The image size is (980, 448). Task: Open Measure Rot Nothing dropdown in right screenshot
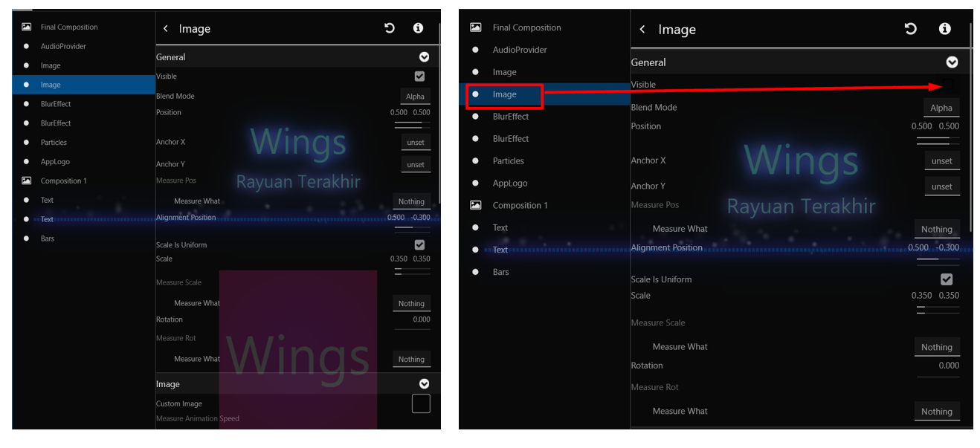pyautogui.click(x=937, y=411)
